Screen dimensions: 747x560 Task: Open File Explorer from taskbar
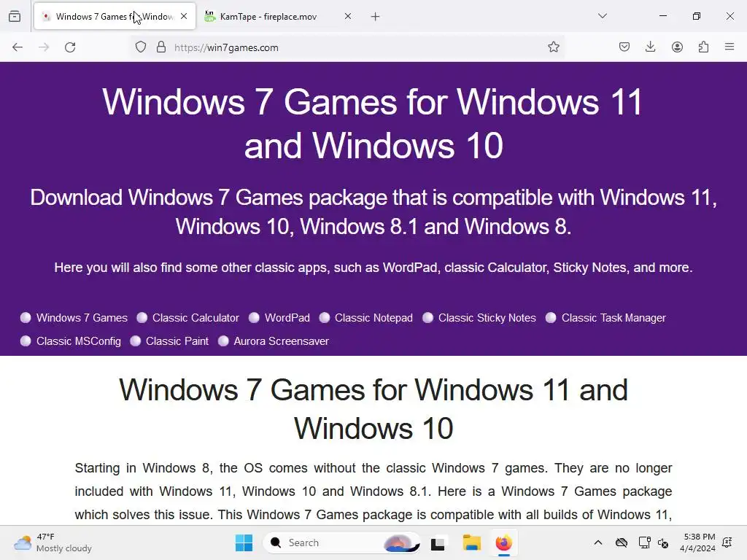pyautogui.click(x=472, y=542)
